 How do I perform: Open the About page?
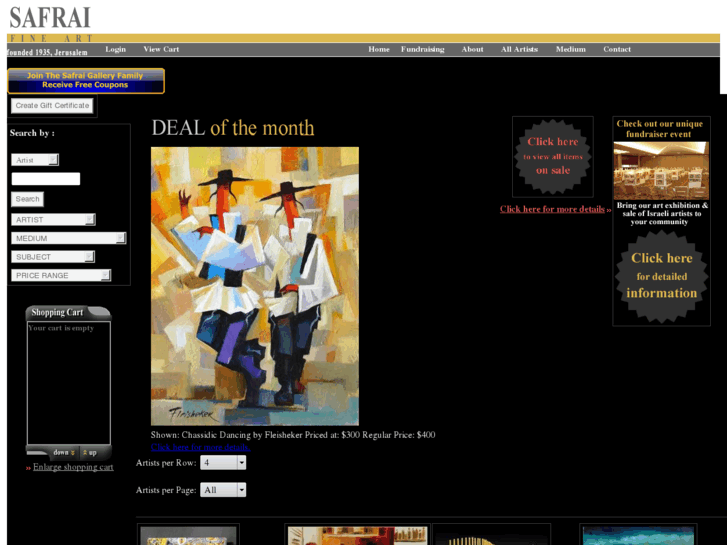472,49
